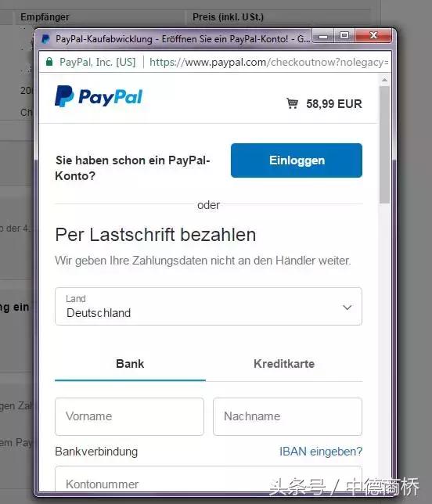The width and height of the screenshot is (432, 504).
Task: Click the chevron in Deutschland selector
Action: click(x=347, y=308)
